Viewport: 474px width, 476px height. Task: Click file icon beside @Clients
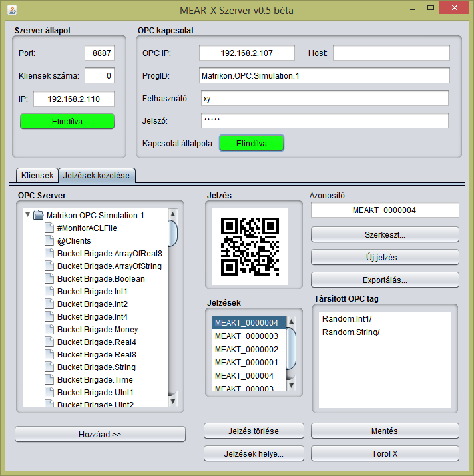49,240
